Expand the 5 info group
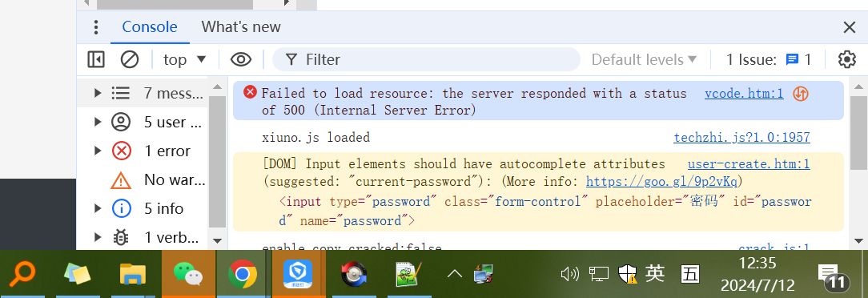Screen dimensions: 868x298 click(98, 208)
